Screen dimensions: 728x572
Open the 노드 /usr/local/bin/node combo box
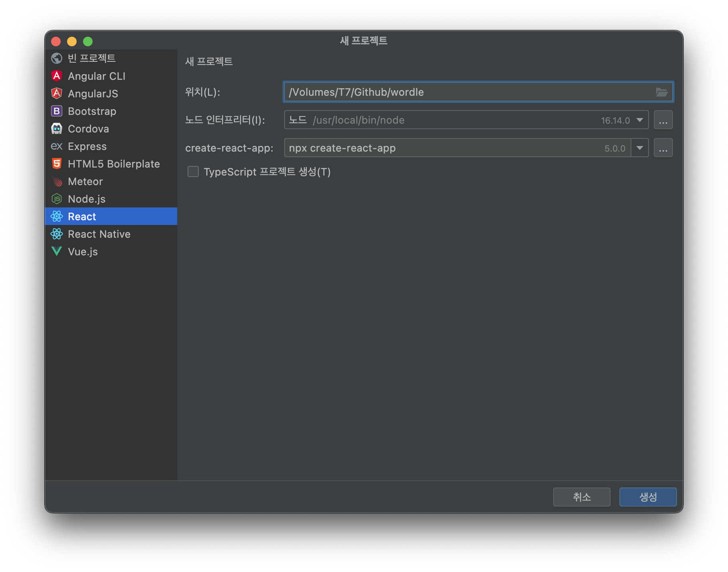(466, 120)
